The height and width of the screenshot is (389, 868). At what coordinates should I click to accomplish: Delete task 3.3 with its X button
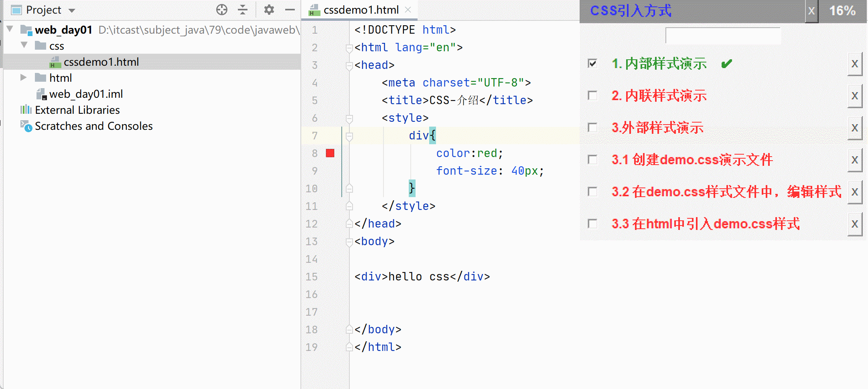pyautogui.click(x=855, y=224)
